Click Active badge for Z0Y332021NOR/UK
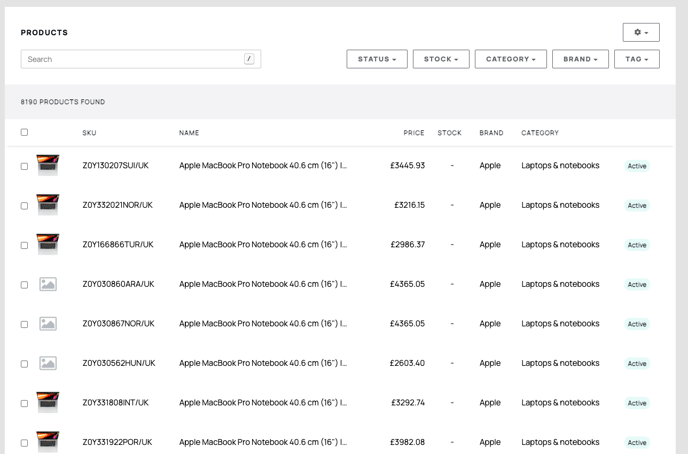The width and height of the screenshot is (688, 454). click(637, 205)
